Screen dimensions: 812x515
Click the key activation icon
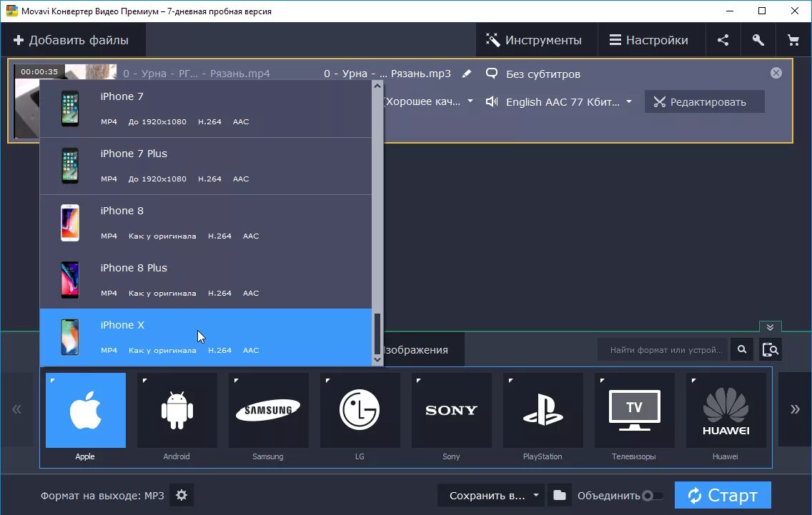758,40
